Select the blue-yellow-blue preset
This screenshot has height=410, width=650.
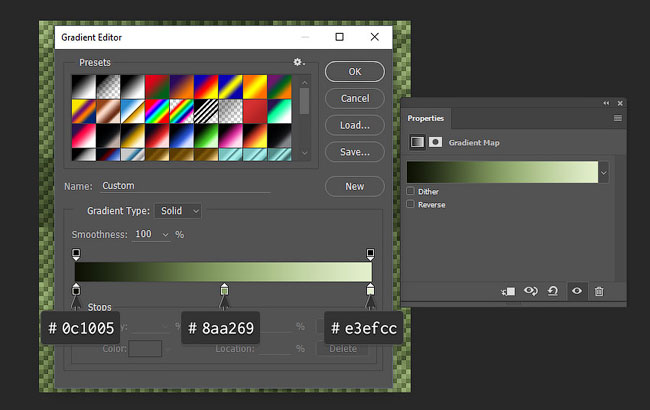230,87
